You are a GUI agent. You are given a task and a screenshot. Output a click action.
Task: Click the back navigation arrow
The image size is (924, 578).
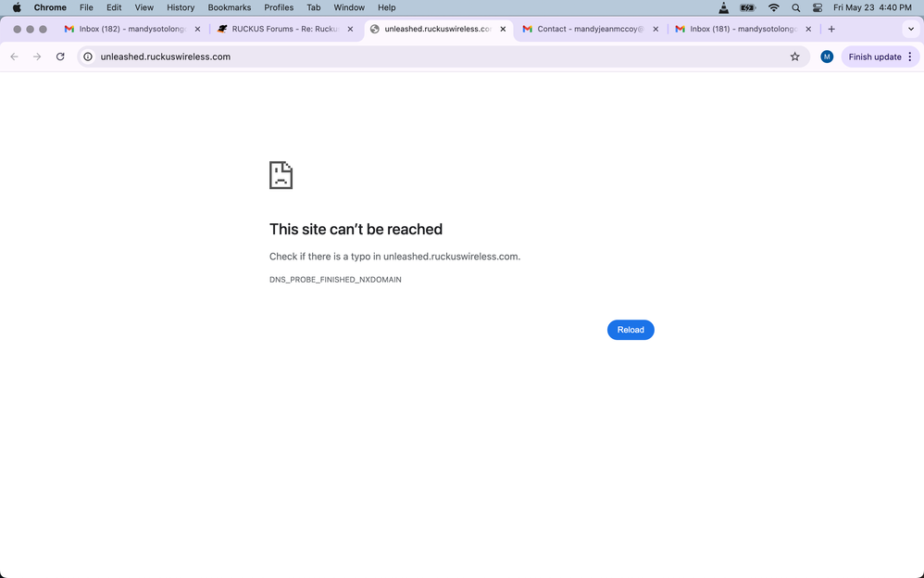click(x=14, y=57)
